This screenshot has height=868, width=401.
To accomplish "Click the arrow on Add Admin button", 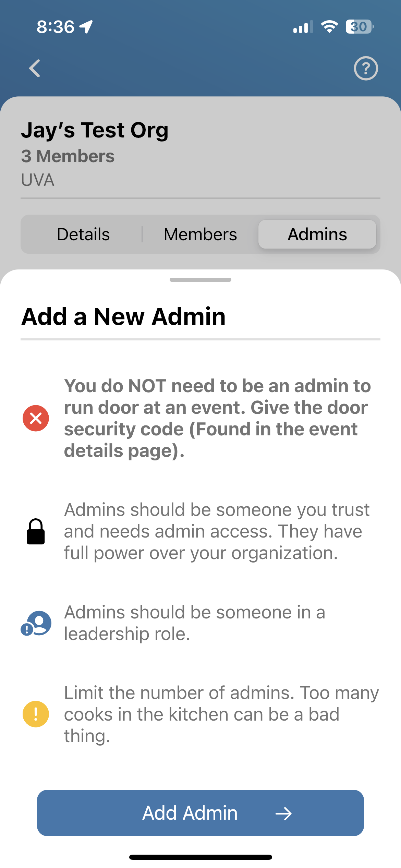I will tap(283, 813).
